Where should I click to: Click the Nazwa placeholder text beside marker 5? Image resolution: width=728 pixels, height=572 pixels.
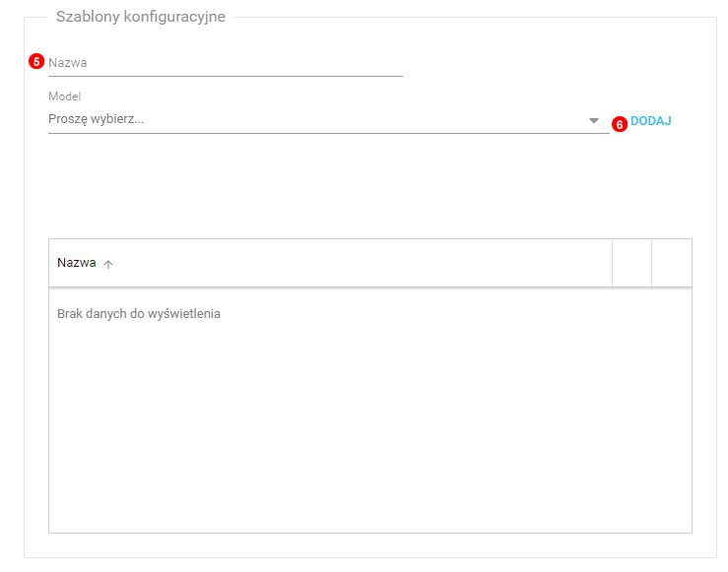tap(68, 63)
